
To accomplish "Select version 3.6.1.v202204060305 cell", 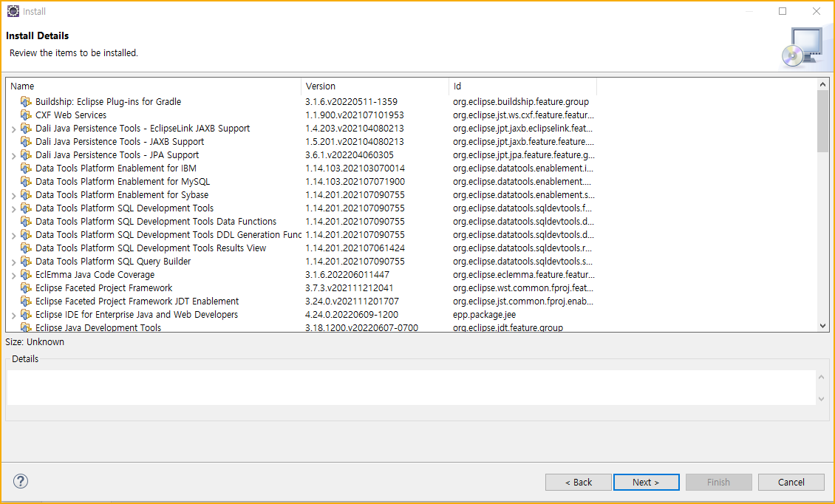I will 350,154.
